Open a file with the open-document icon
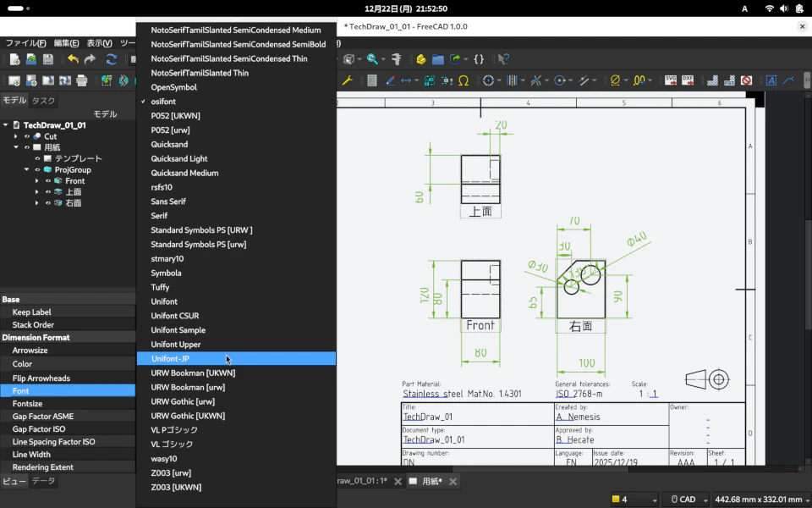 31,59
